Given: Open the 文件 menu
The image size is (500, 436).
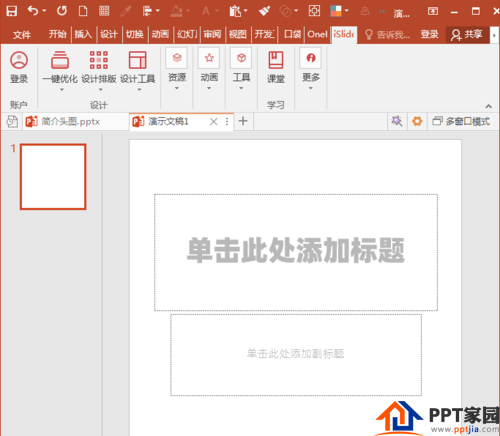Looking at the screenshot, I should [22, 34].
